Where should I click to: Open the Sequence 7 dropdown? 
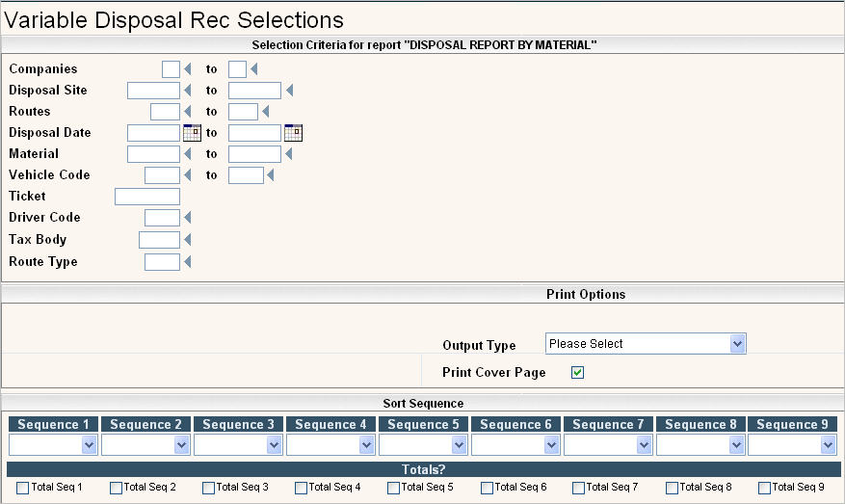(x=608, y=445)
